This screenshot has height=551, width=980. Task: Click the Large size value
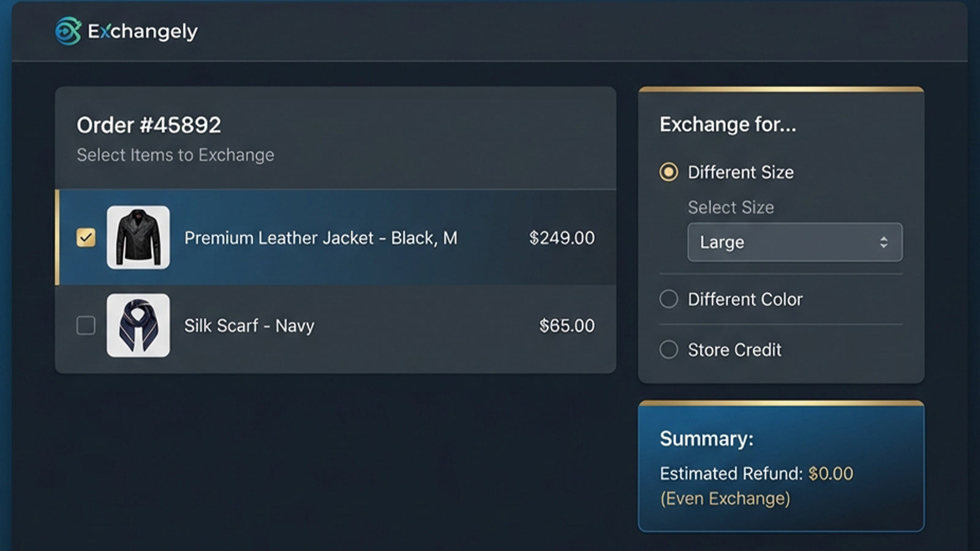tap(721, 242)
